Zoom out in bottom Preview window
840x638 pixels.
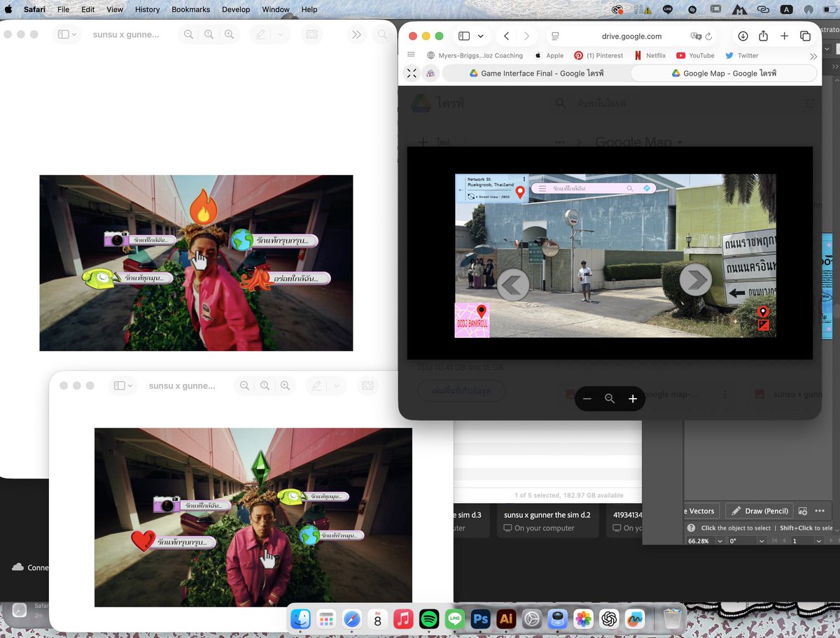pyautogui.click(x=244, y=385)
